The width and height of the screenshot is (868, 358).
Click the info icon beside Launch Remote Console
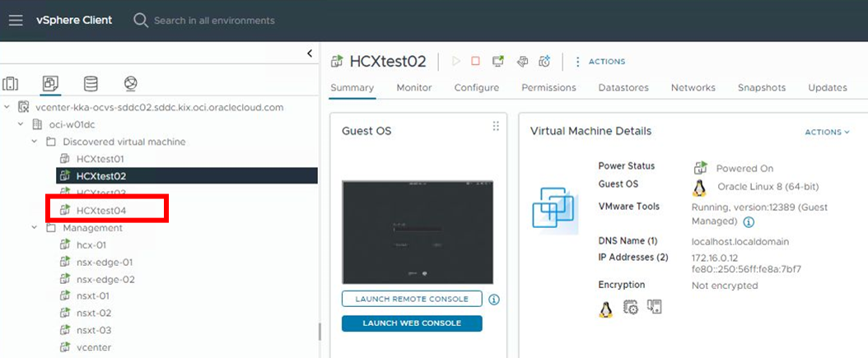point(494,300)
